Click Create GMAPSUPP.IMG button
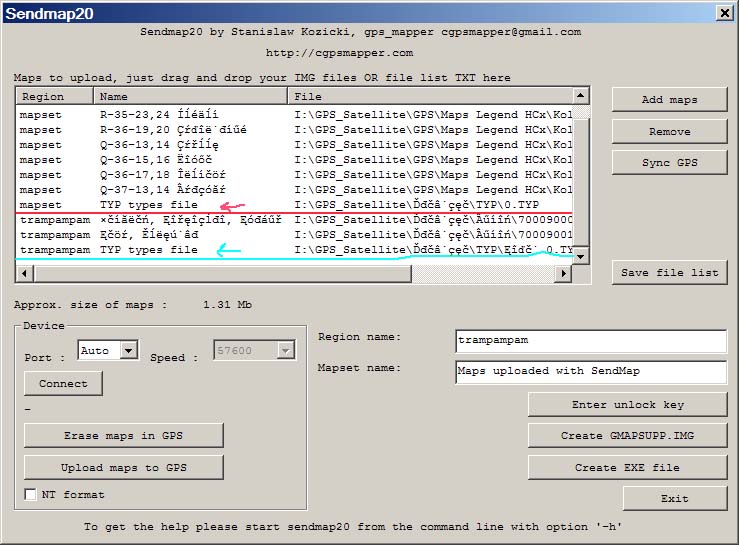 pyautogui.click(x=627, y=436)
